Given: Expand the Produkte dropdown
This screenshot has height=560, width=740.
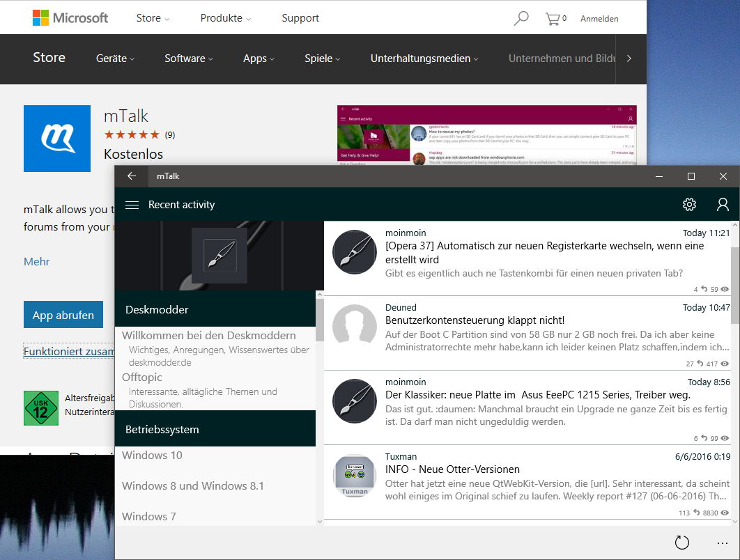Looking at the screenshot, I should coord(226,18).
